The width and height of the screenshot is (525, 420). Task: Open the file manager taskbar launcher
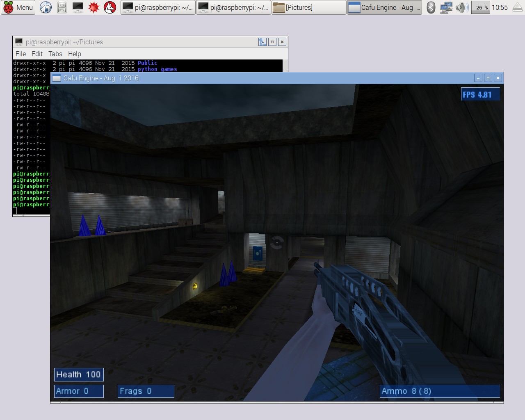(62, 7)
